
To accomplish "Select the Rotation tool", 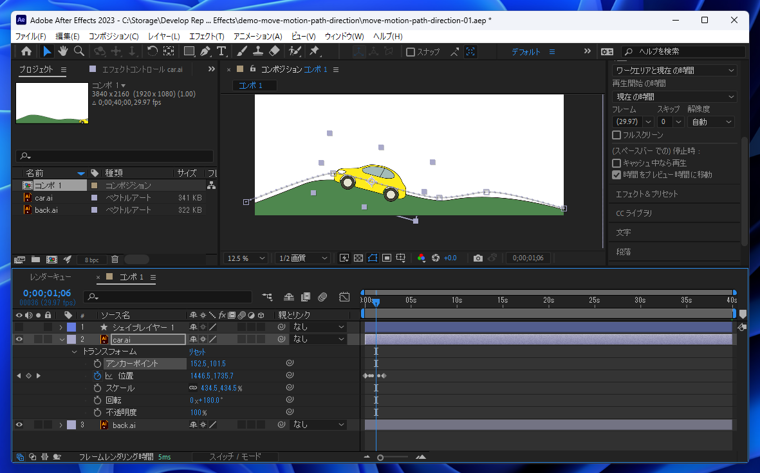I will (x=152, y=51).
